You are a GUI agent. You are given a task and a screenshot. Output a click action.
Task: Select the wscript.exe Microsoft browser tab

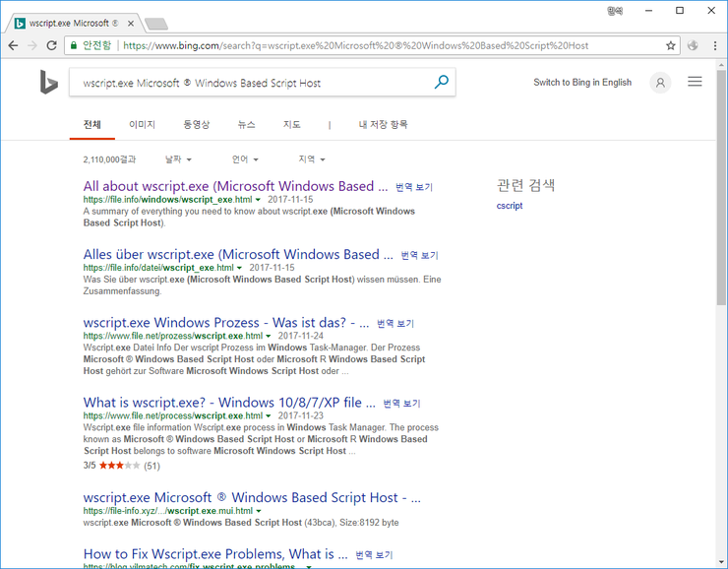tap(74, 24)
